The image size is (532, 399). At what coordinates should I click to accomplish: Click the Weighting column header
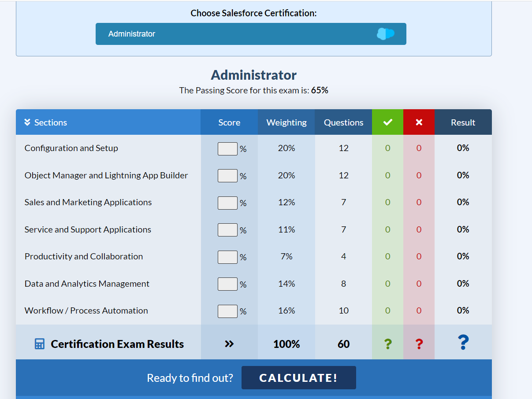click(286, 122)
